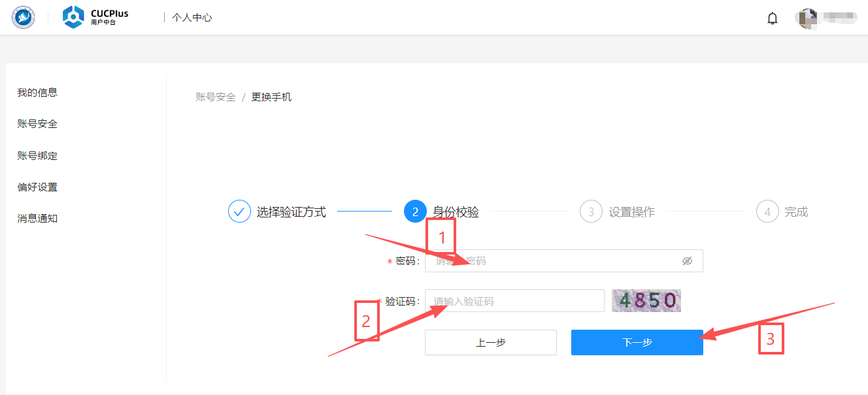The width and height of the screenshot is (868, 395).
Task: Open 消息通知 sidebar item
Action: coord(37,219)
